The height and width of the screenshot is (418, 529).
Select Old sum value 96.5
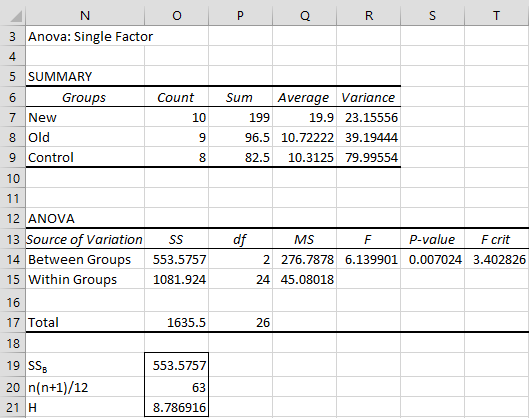[240, 137]
